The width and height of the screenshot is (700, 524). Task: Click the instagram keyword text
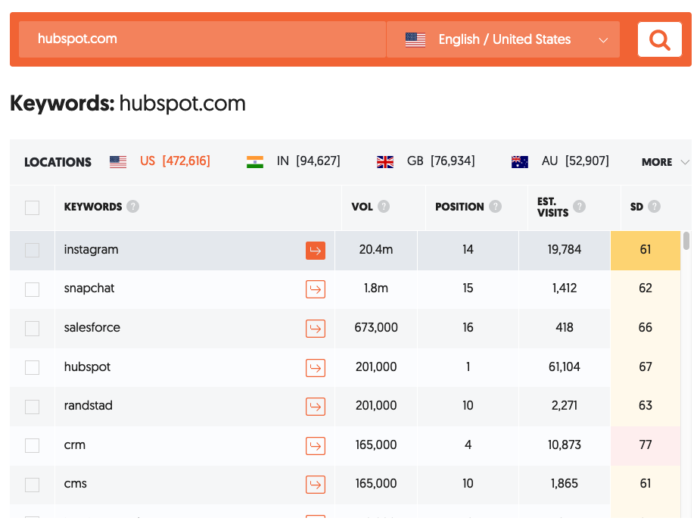click(x=91, y=250)
